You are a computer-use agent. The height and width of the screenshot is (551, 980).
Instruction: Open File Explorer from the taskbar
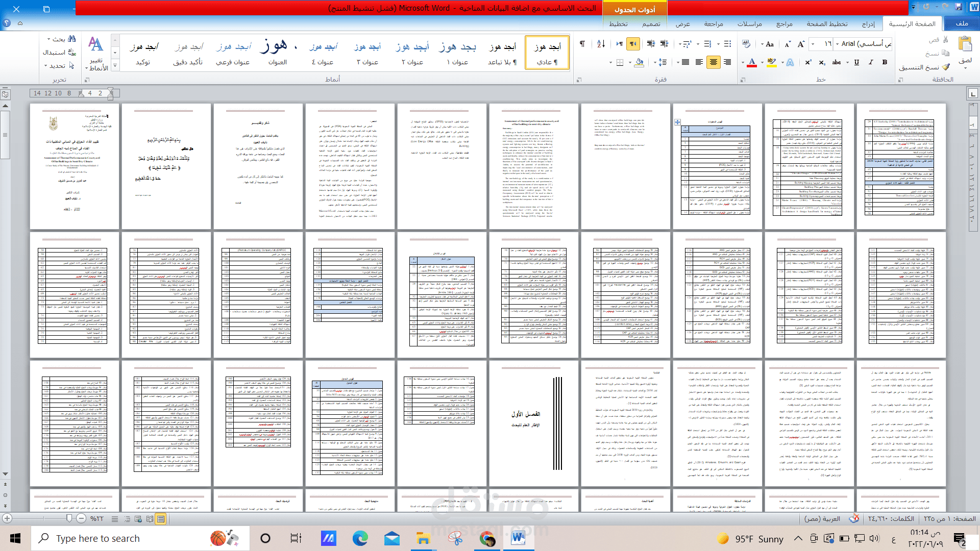point(423,538)
